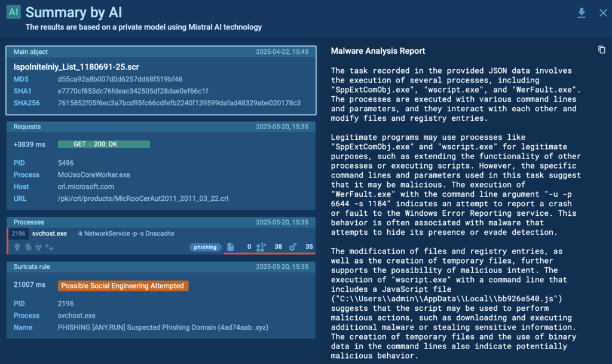The height and width of the screenshot is (364, 612).
Task: Click the +3839 ms request timing
Action: pyautogui.click(x=29, y=145)
